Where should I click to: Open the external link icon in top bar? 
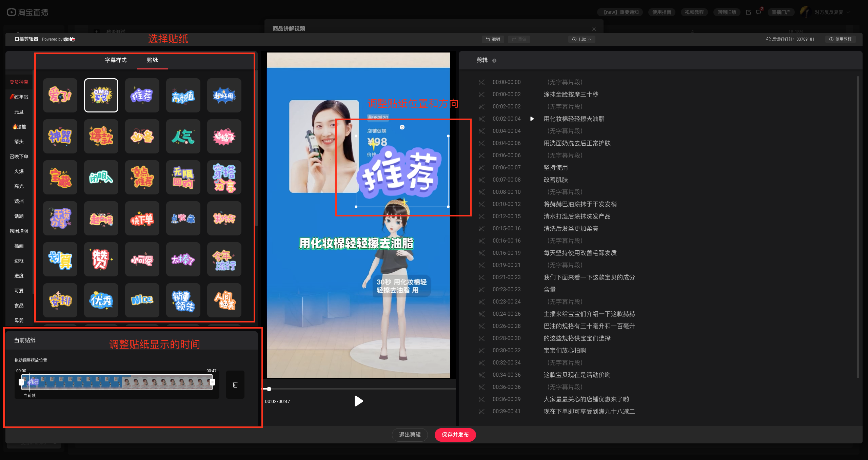(748, 12)
